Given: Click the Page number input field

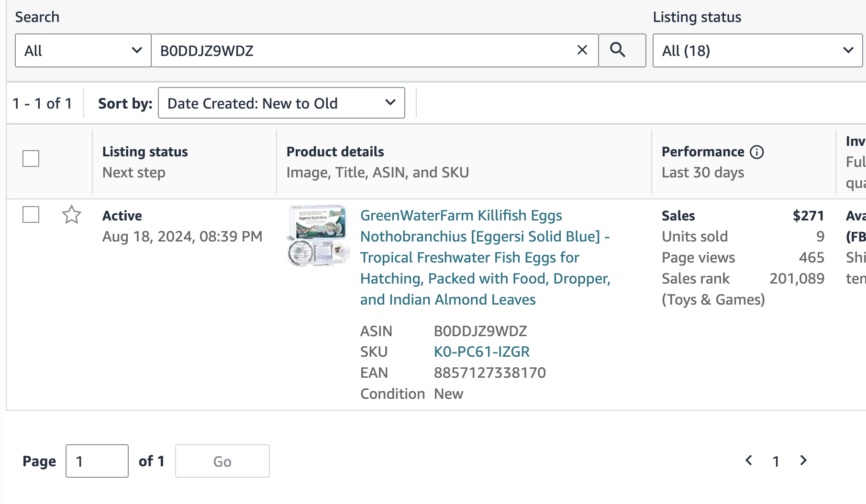Looking at the screenshot, I should pos(97,461).
